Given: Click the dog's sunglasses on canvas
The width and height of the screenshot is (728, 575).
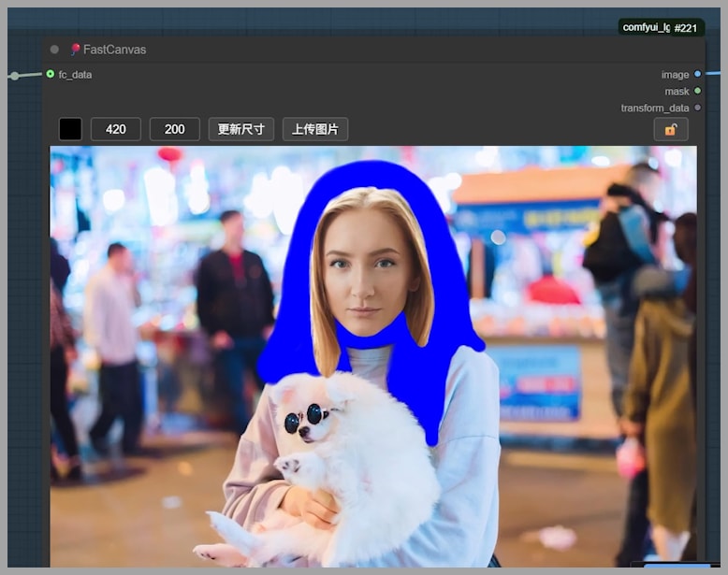Looking at the screenshot, I should (x=303, y=418).
